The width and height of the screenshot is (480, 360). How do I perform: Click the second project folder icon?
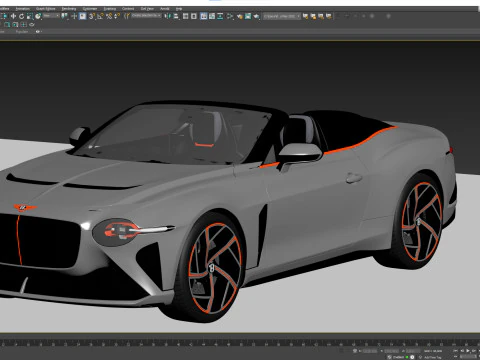pyautogui.click(x=313, y=16)
